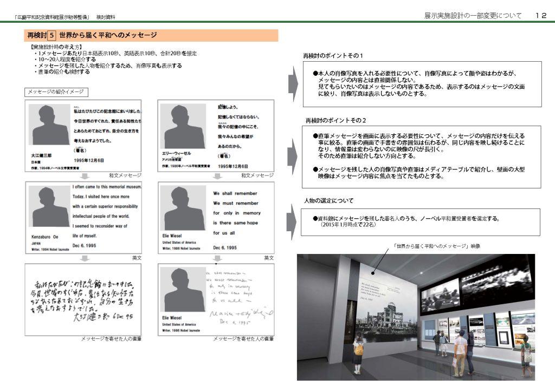Select header text '展示実施設計の一部変更について'
555x392 pixels.
pos(473,16)
